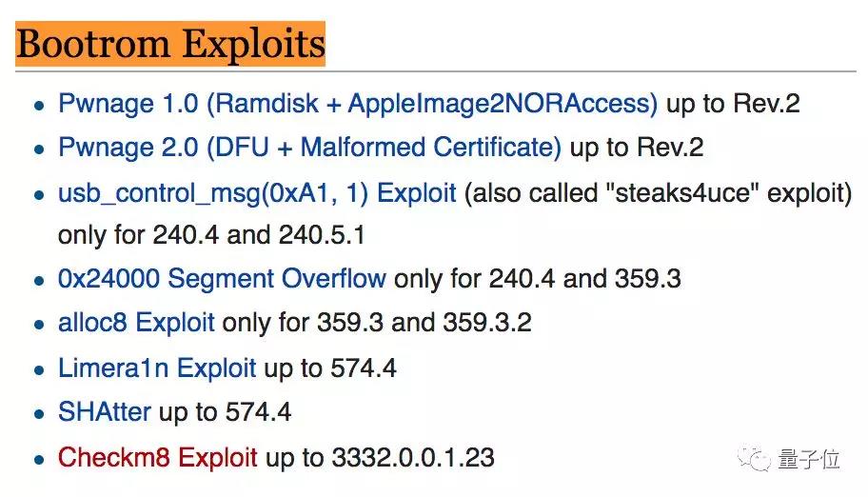Open the red Checkm8 Exploit link

tap(158, 458)
